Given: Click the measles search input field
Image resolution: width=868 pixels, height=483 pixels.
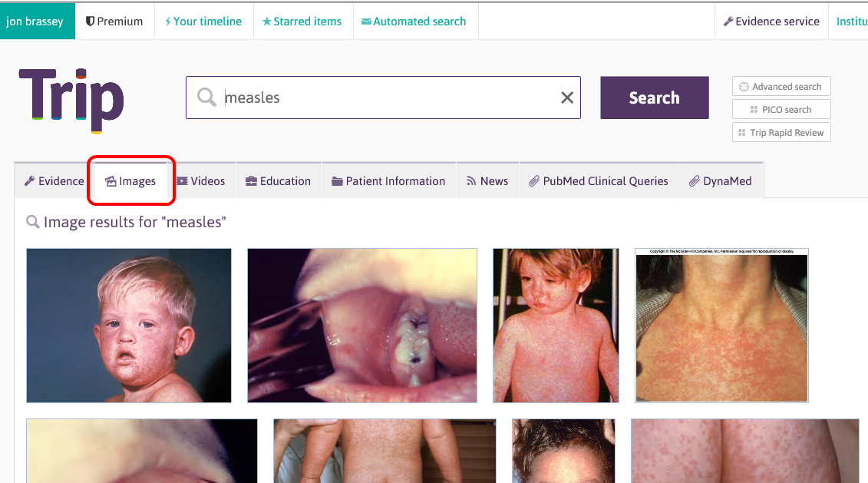Looking at the screenshot, I should click(384, 98).
